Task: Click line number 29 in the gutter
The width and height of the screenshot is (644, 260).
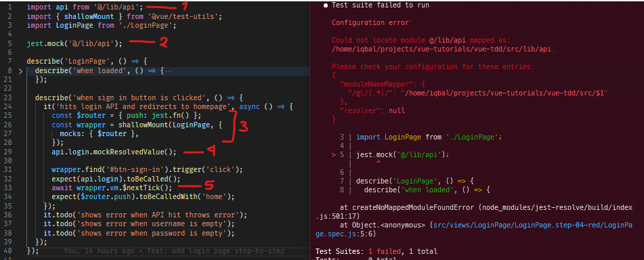Action: pos(8,152)
